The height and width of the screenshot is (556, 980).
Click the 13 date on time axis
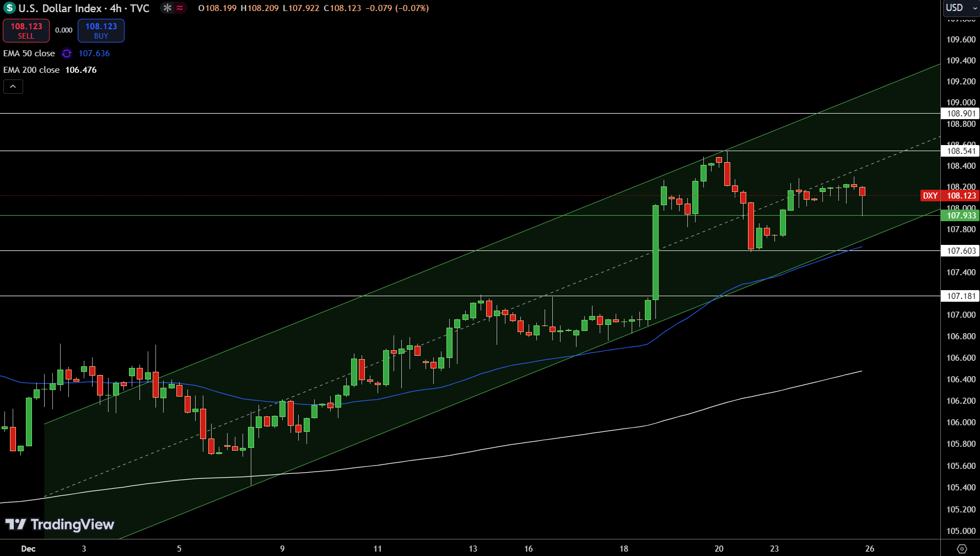click(473, 549)
